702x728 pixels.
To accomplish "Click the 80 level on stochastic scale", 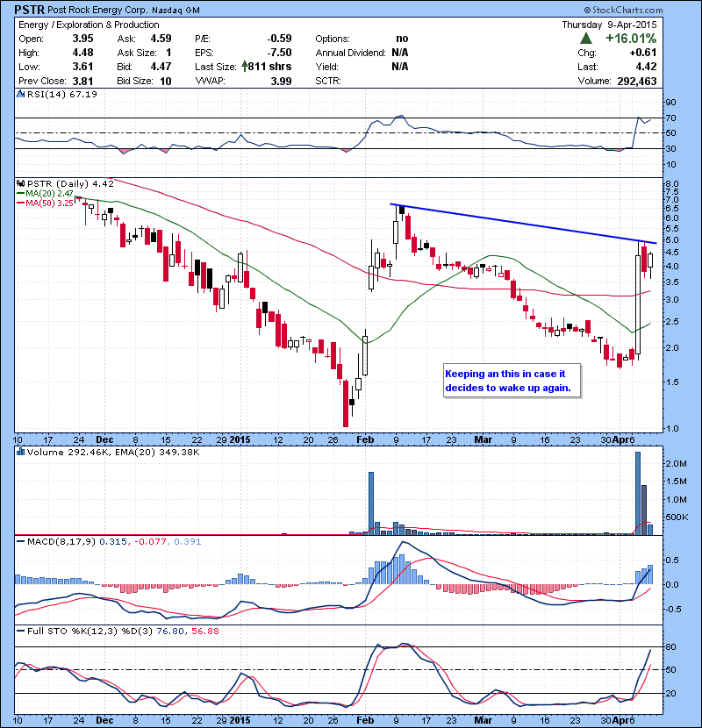I will coord(671,646).
